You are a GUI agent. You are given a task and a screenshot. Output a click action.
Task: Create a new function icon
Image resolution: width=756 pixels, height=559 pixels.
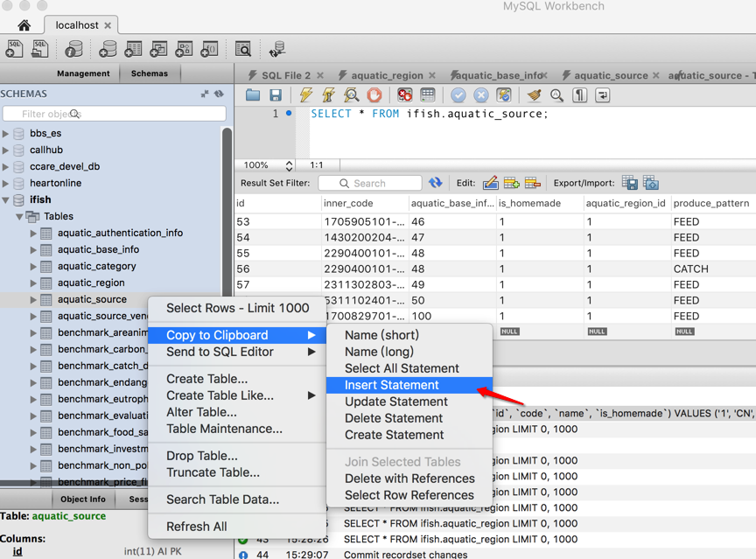pos(209,49)
